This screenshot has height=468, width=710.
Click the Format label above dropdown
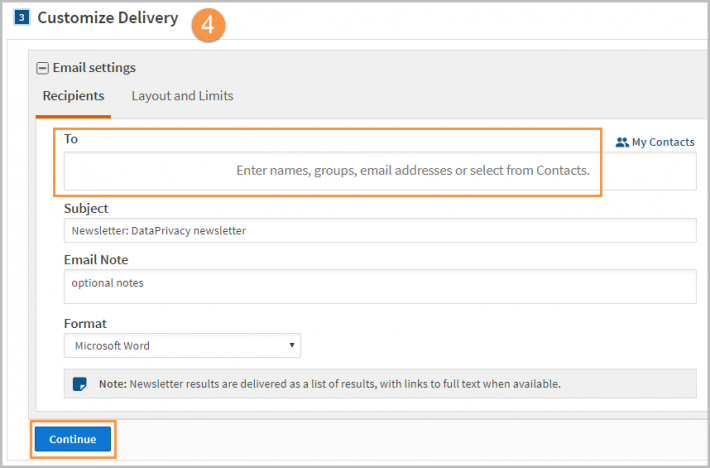pos(85,324)
